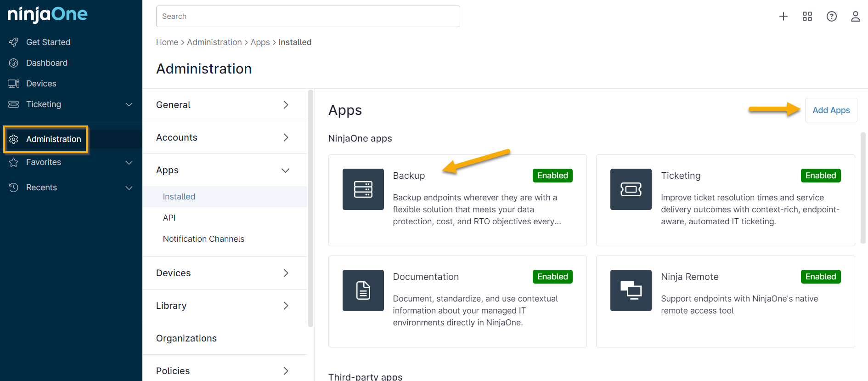Click the Ticketing app ticket icon
Screen dimensions: 868x381
tap(631, 189)
